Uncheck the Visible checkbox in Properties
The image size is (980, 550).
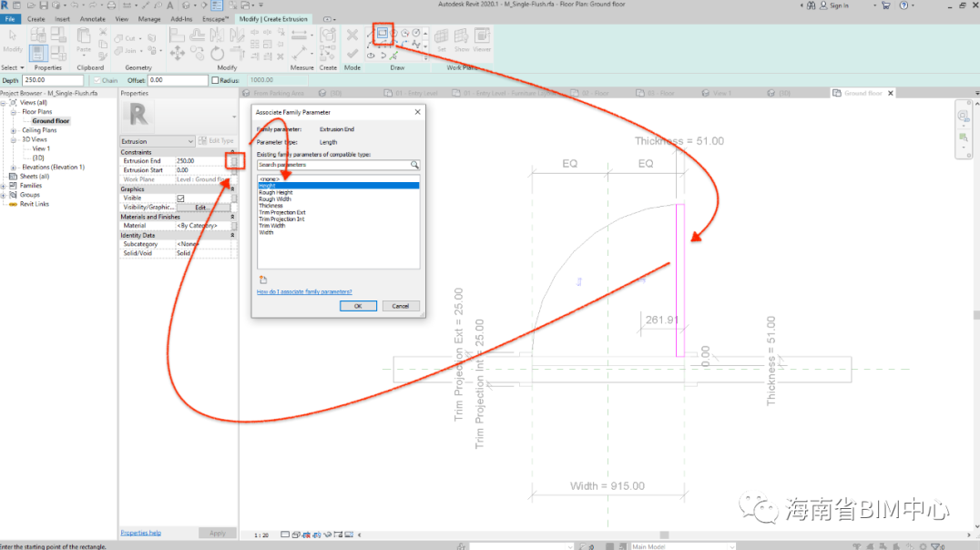pyautogui.click(x=180, y=198)
